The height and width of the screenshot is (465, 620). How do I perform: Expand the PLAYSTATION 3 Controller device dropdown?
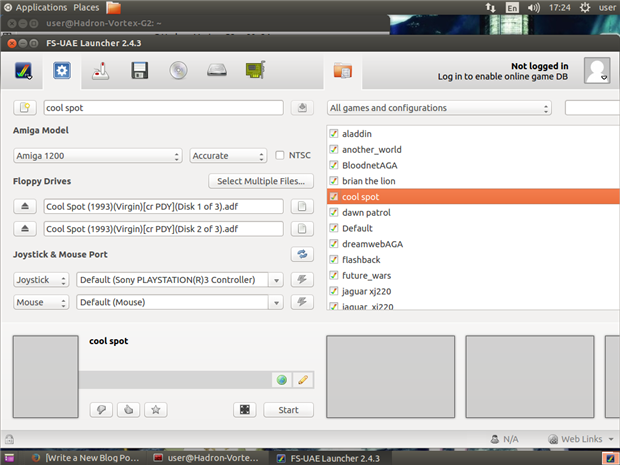click(x=276, y=280)
